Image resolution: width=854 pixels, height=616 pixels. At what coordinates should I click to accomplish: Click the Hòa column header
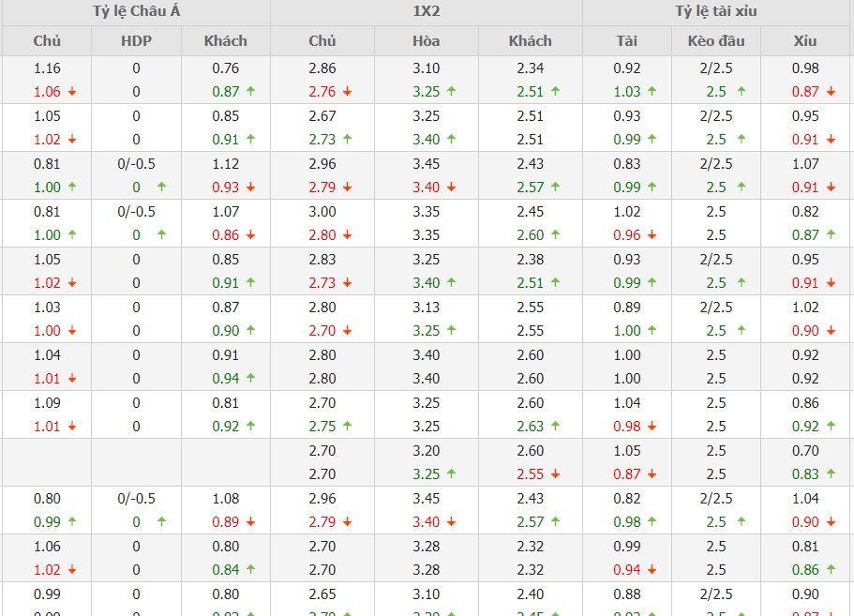426,41
